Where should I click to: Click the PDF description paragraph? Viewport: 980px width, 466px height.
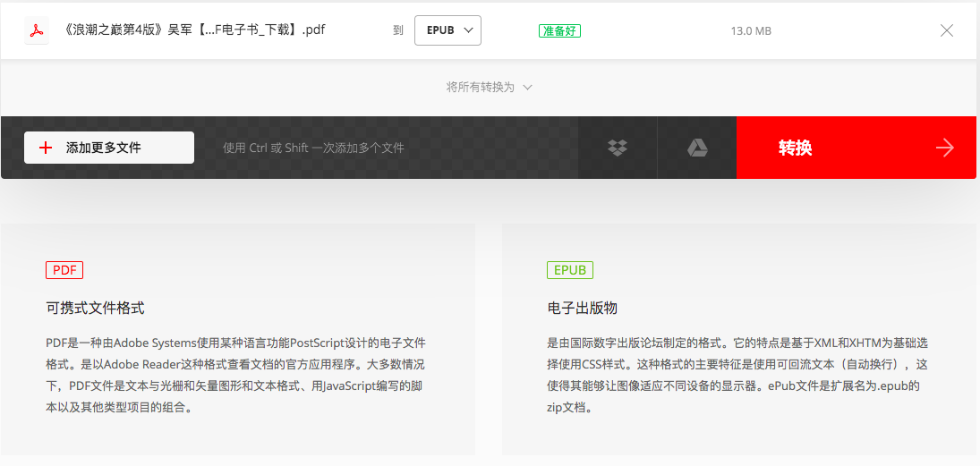[235, 376]
